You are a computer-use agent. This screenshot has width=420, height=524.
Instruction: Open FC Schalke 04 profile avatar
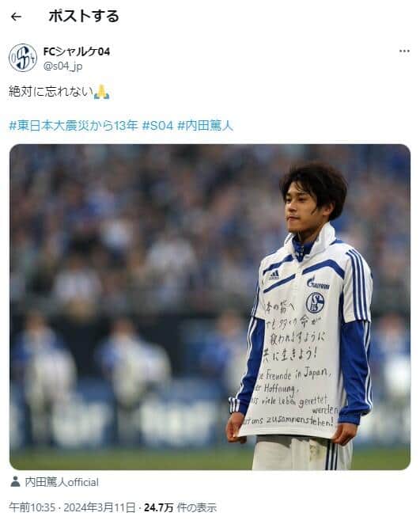pyautogui.click(x=23, y=58)
